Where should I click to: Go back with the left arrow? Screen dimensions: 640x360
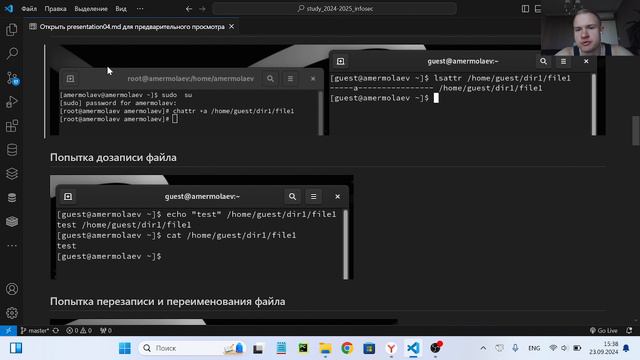(189, 9)
